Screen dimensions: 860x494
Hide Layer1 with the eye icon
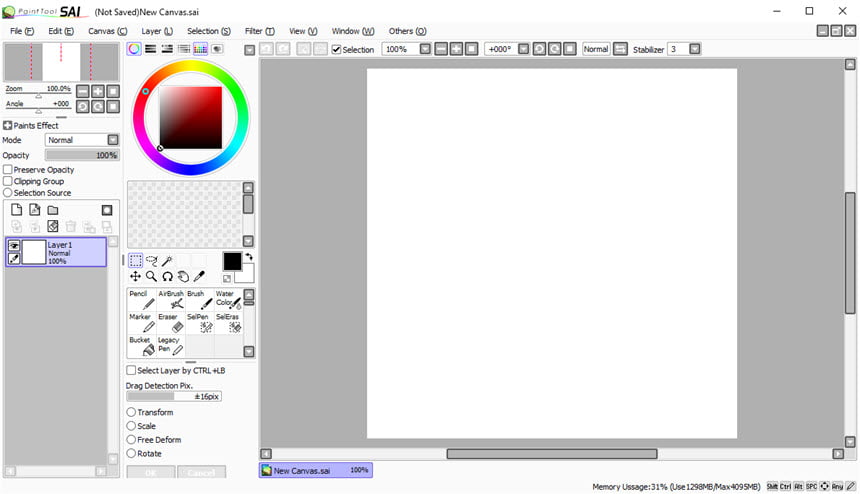click(14, 246)
